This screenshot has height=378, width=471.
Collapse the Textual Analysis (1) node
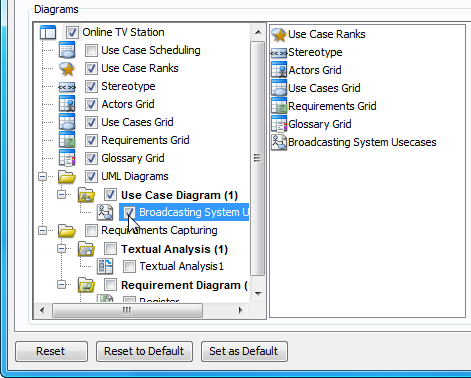coord(62,248)
